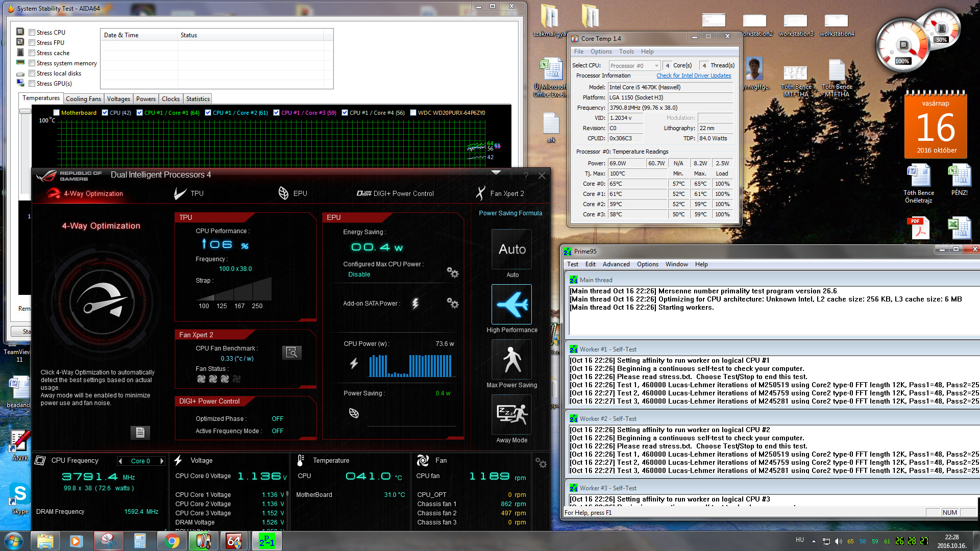Select Max Power Saving walking mode
The height and width of the screenshot is (551, 980).
512,360
